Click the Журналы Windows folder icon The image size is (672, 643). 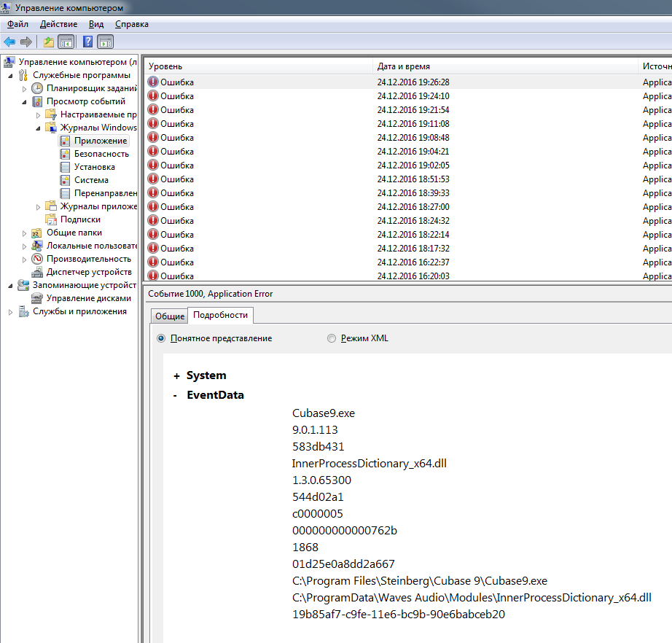pos(51,128)
